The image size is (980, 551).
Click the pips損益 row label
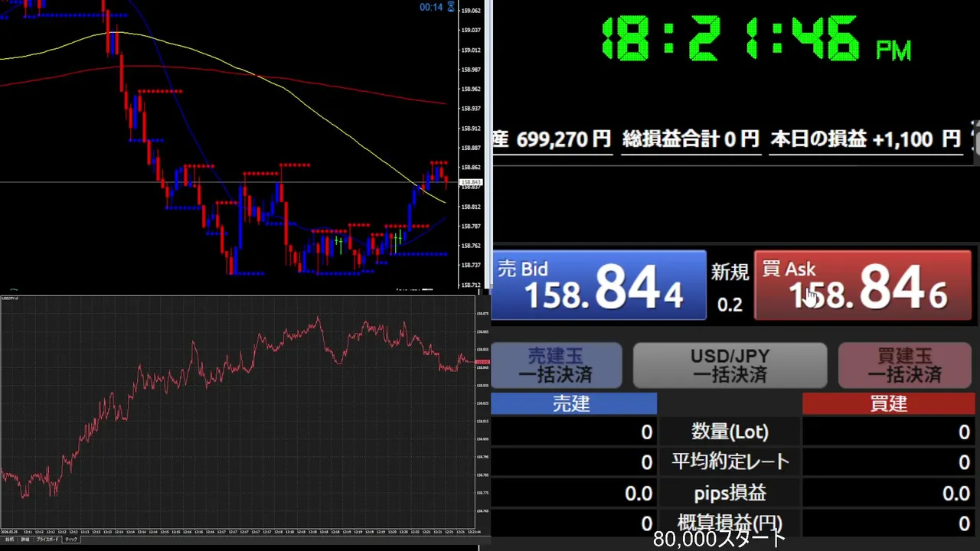tap(730, 493)
